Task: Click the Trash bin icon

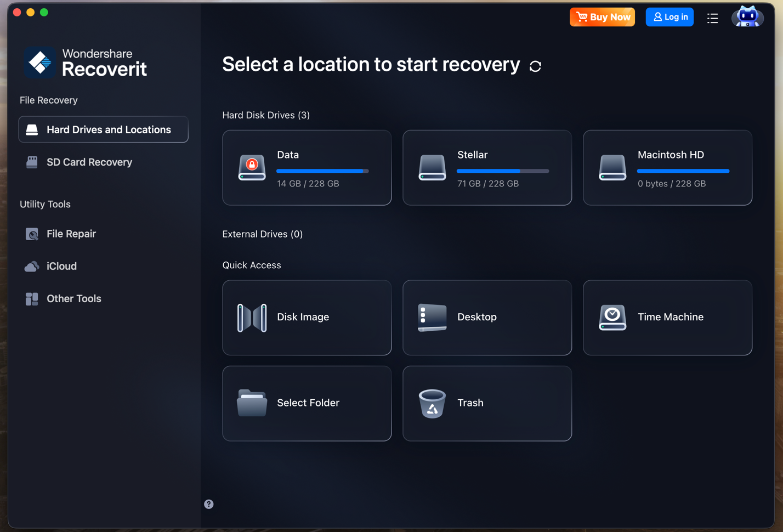Action: pos(432,404)
